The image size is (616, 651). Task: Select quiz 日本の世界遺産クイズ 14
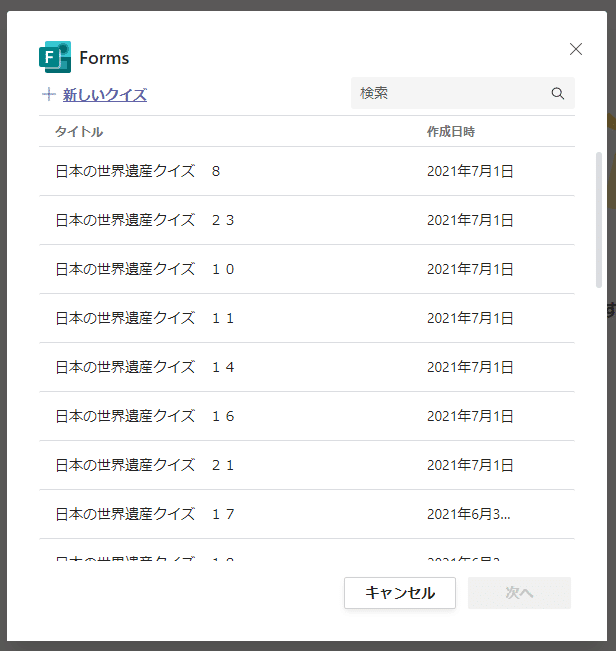click(x=307, y=367)
